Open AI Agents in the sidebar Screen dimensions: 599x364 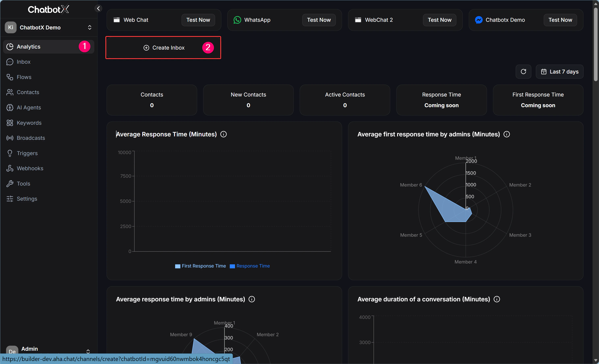[48, 107]
